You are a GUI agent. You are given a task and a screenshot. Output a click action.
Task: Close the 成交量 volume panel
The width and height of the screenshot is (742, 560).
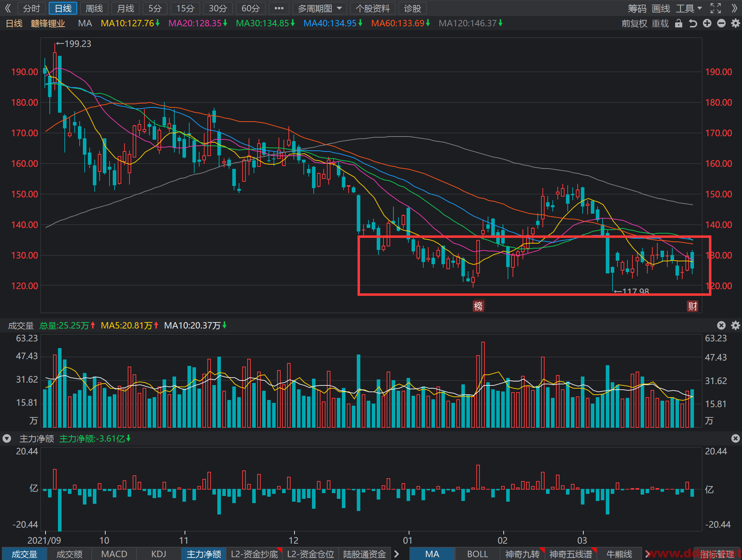(x=721, y=325)
